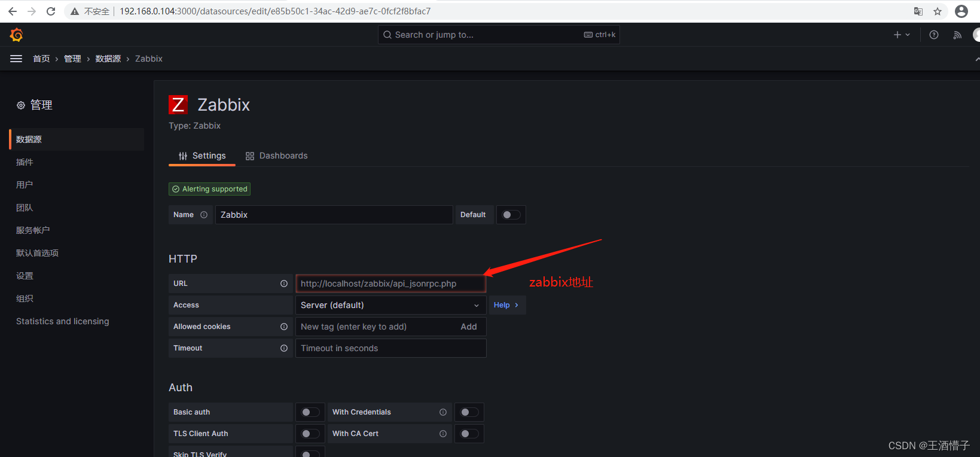This screenshot has width=980, height=457.
Task: Enable the With CA Cert switch
Action: pos(469,434)
